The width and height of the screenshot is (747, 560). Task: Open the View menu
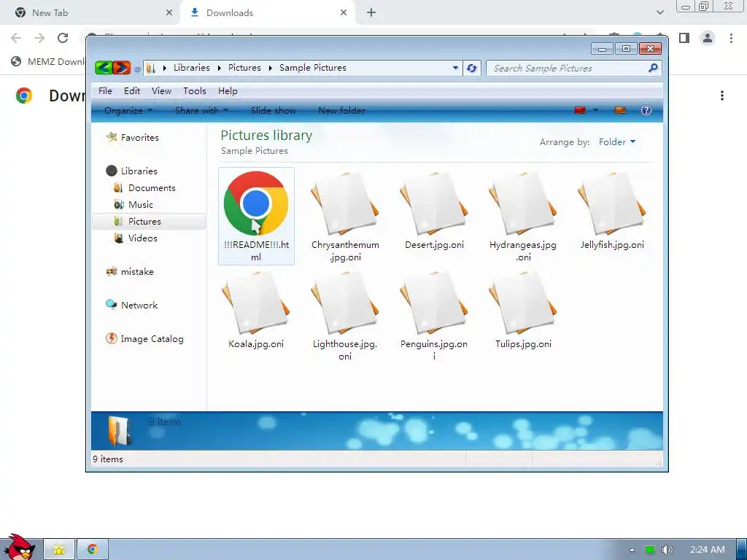pos(161,91)
